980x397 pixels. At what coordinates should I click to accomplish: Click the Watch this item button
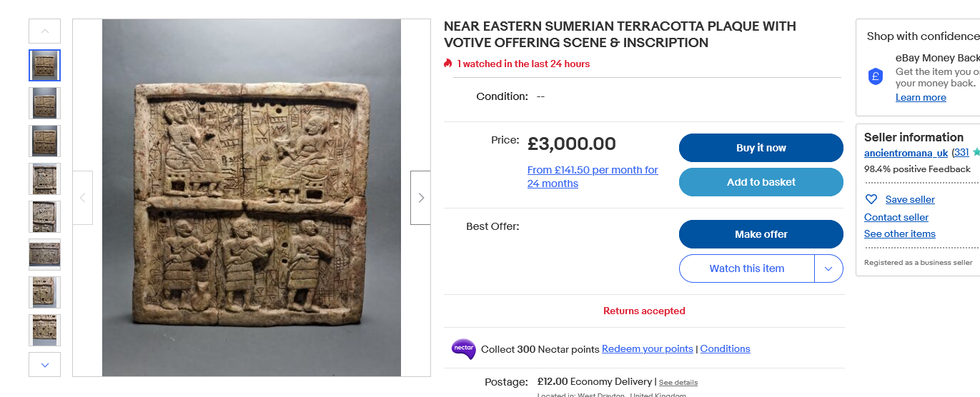(x=746, y=268)
